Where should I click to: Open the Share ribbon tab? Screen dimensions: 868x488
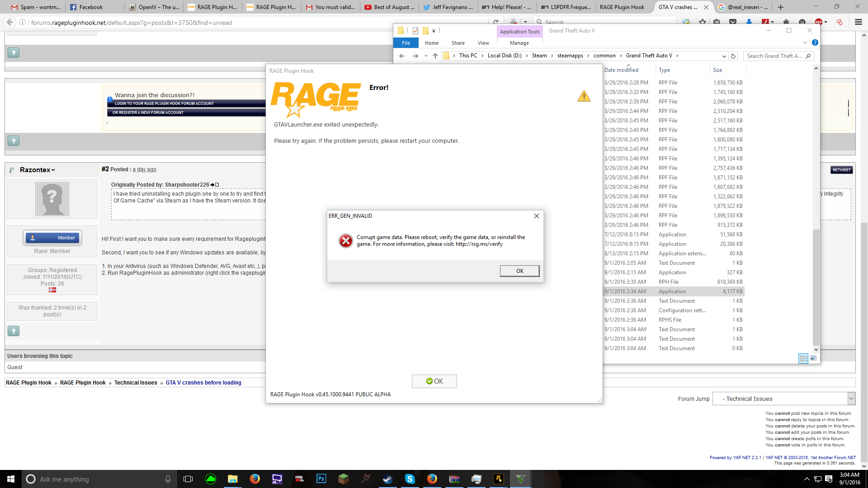coord(458,43)
